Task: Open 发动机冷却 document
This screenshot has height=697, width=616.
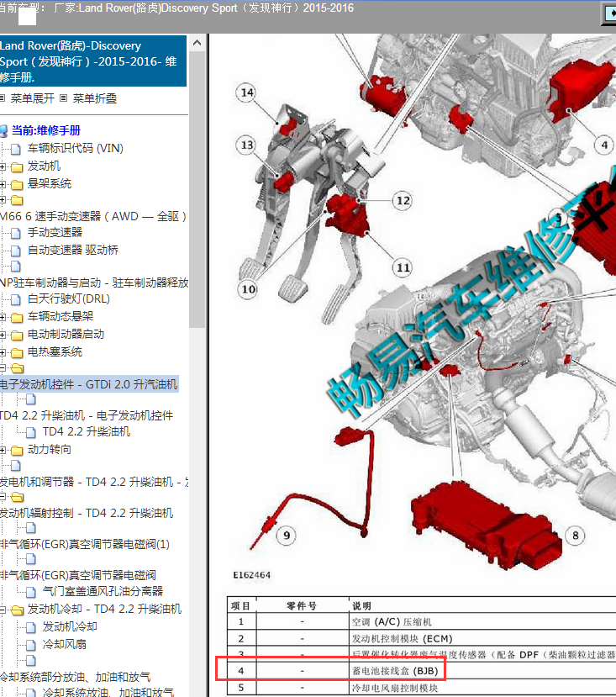Action: tap(70, 626)
